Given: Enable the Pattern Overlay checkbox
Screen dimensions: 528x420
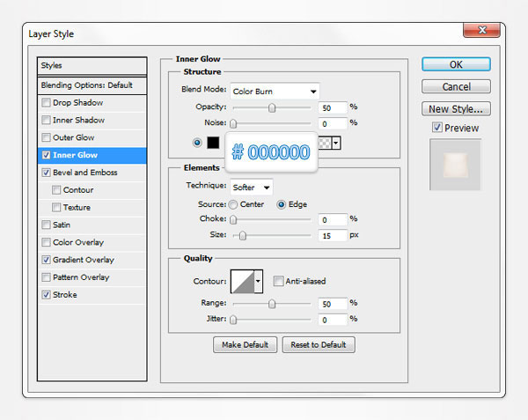Looking at the screenshot, I should click(x=46, y=277).
